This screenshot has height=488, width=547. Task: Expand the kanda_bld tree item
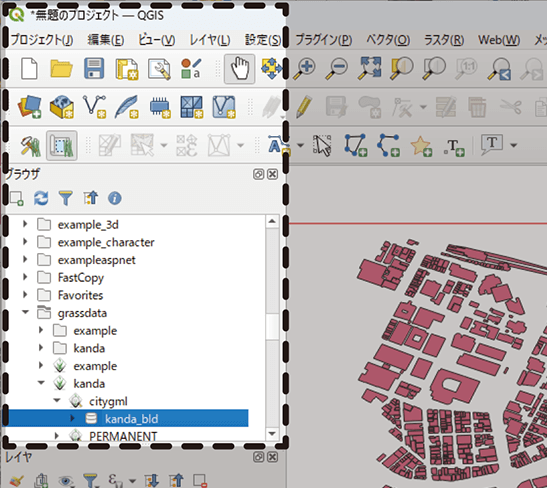[x=72, y=418]
